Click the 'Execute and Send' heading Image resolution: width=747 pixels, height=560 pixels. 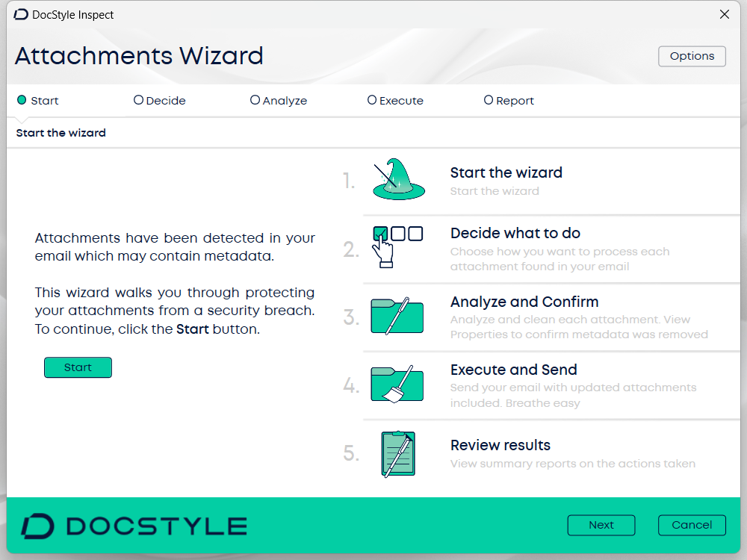click(x=514, y=370)
